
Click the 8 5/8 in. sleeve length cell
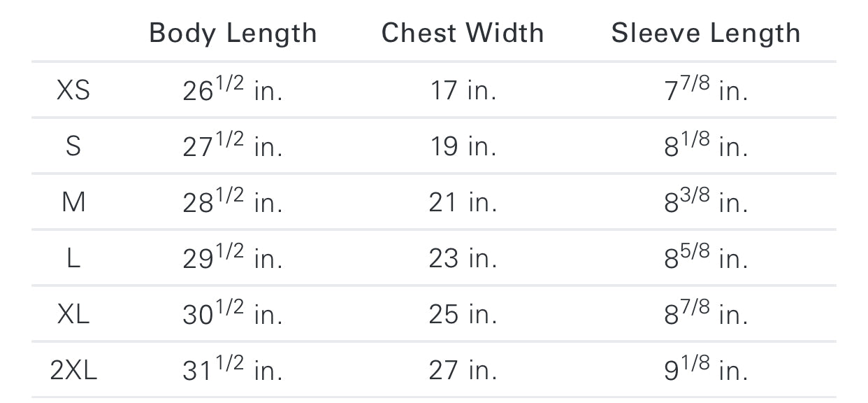pos(706,258)
